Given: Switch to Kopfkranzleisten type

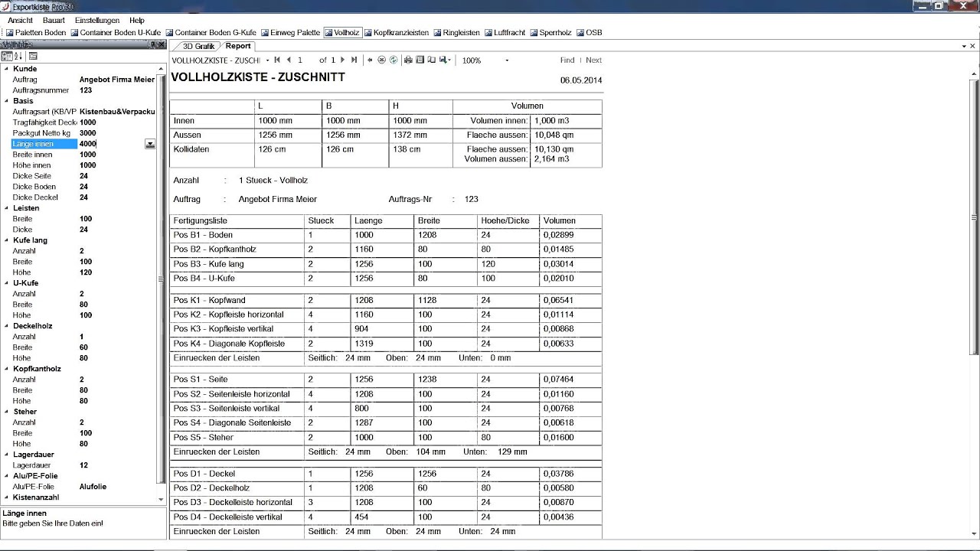Looking at the screenshot, I should tap(396, 33).
